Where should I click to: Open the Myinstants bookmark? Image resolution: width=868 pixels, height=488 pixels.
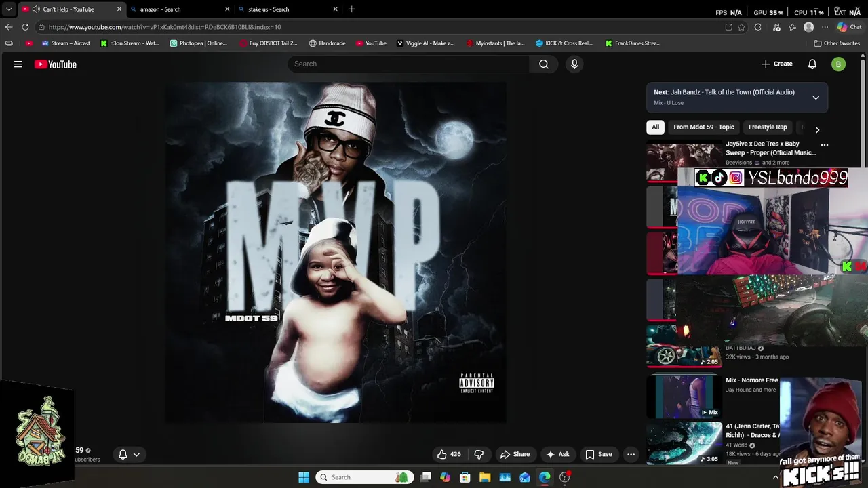click(x=496, y=43)
